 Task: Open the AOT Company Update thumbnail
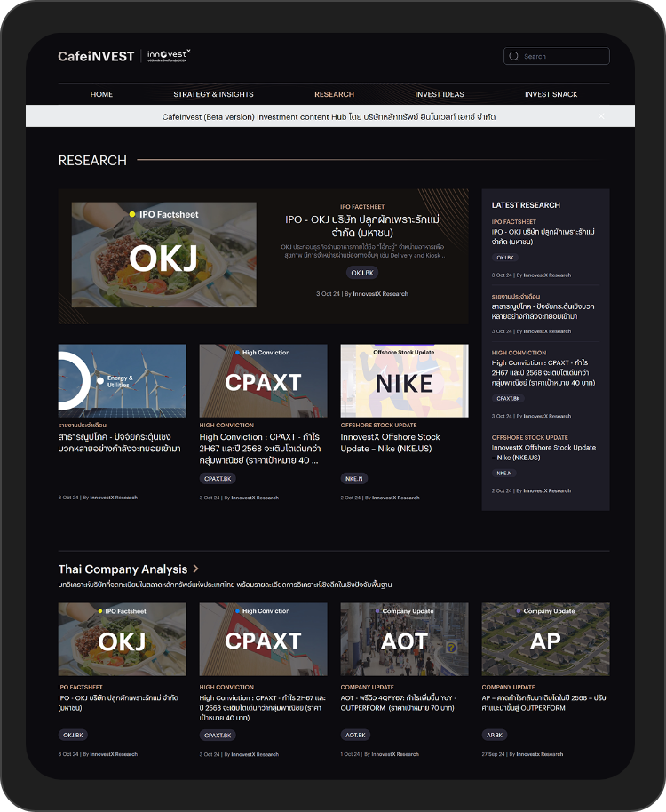click(x=404, y=639)
